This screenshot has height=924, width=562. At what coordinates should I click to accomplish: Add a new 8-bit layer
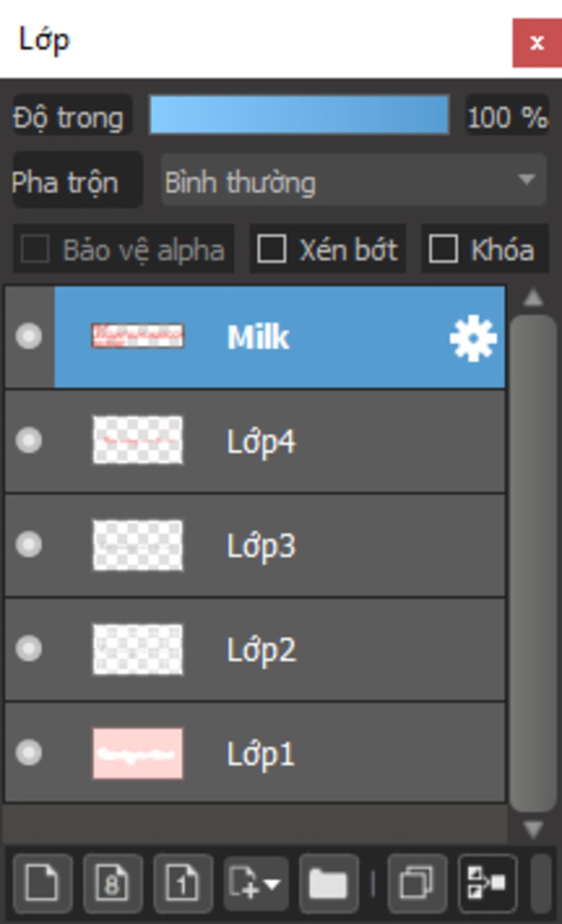pyautogui.click(x=113, y=883)
